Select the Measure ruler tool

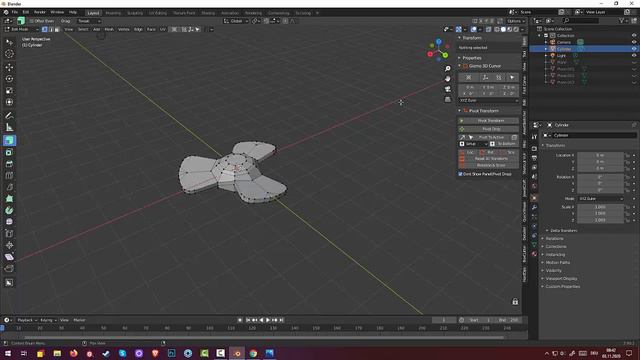point(9,127)
